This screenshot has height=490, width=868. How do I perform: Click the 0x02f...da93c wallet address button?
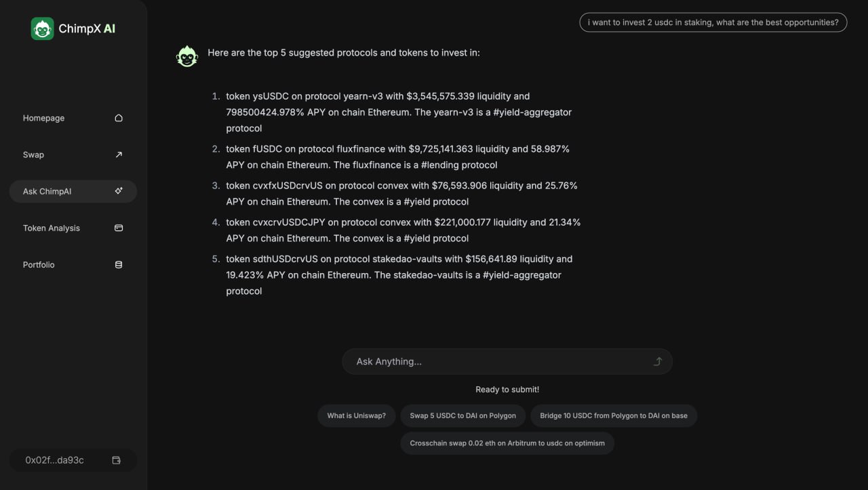[x=55, y=460]
